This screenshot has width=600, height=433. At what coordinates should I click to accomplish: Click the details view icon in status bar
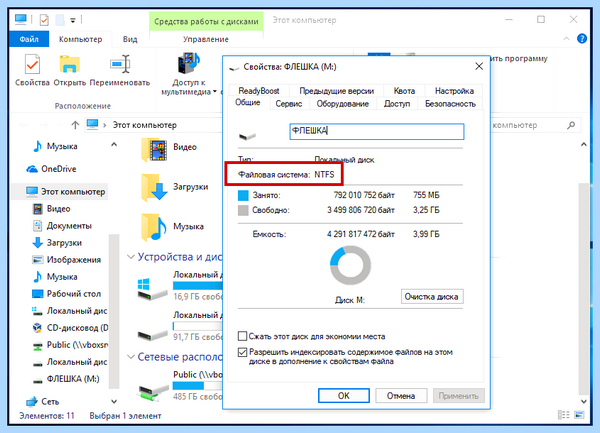(564, 415)
